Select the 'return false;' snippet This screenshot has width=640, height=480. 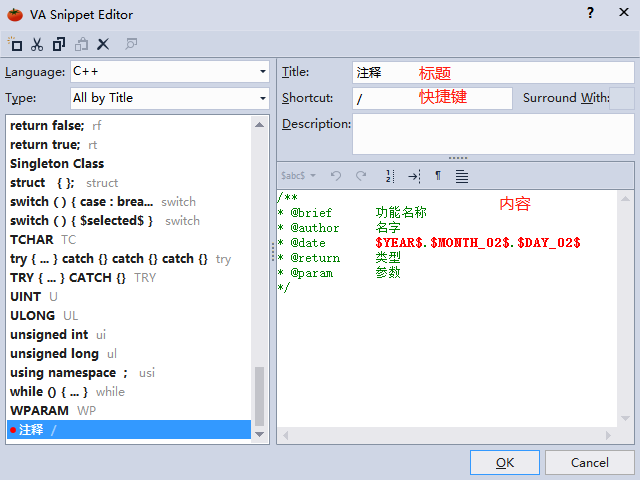pyautogui.click(x=129, y=125)
